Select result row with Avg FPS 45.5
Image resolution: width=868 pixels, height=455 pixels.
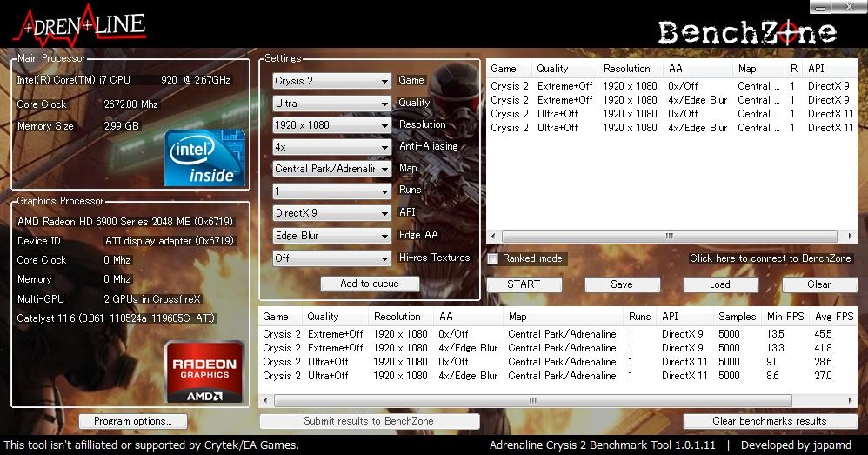pyautogui.click(x=558, y=334)
